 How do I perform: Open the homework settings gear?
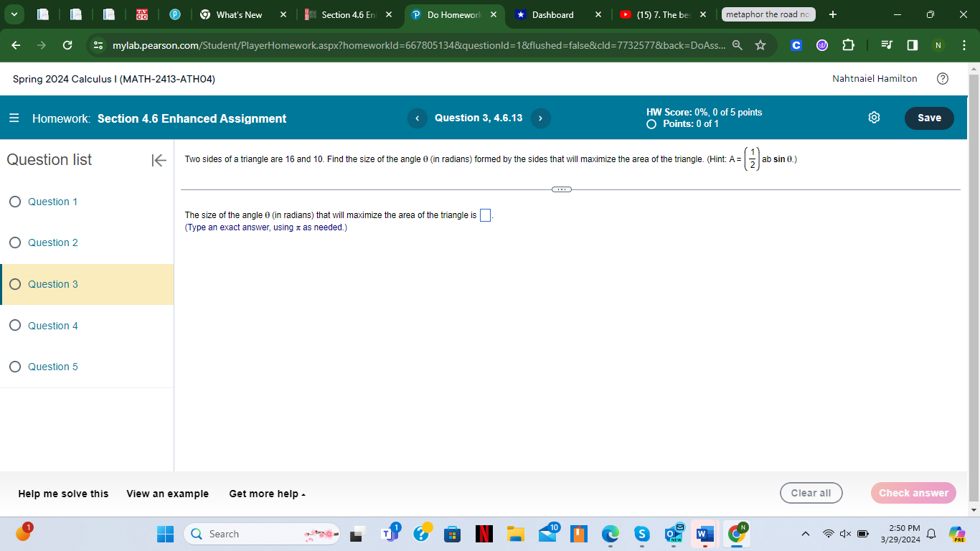(874, 118)
